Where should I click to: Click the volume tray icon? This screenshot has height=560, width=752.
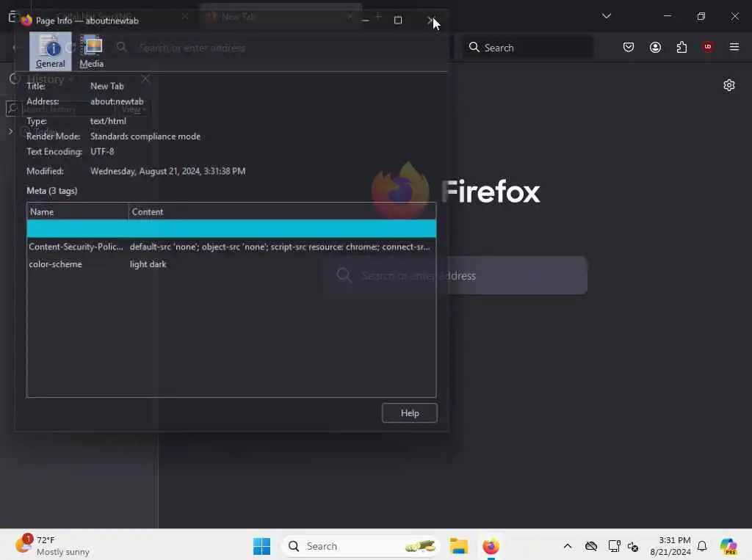(633, 547)
